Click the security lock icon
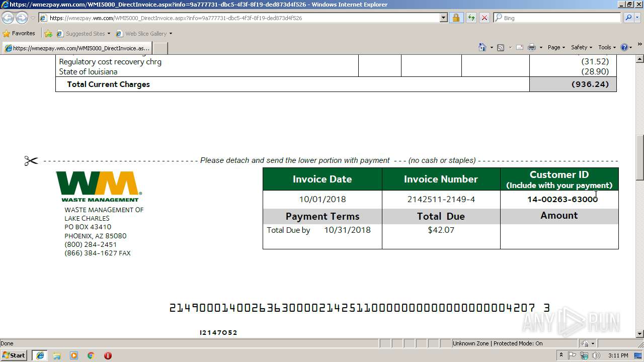644x362 pixels. coord(456,18)
